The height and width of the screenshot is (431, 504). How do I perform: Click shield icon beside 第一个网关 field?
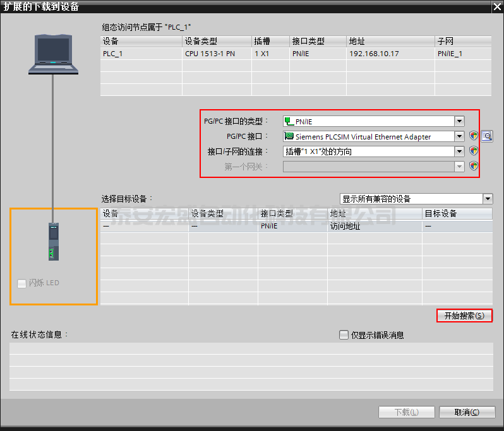click(474, 167)
